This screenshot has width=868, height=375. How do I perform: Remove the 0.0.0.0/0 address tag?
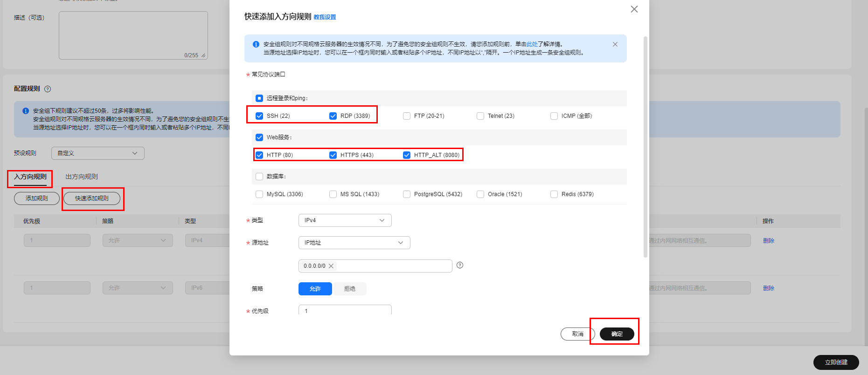pyautogui.click(x=331, y=266)
